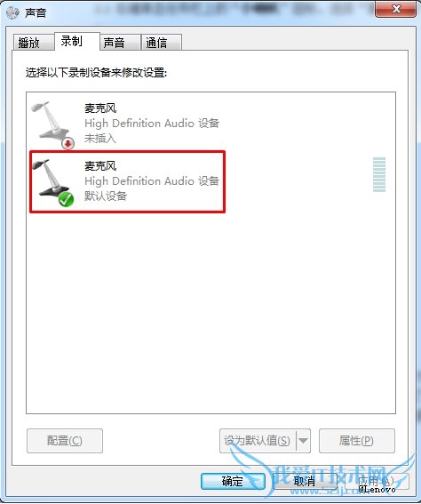Click the 设为默认值(S) button
This screenshot has width=421, height=504.
[258, 441]
